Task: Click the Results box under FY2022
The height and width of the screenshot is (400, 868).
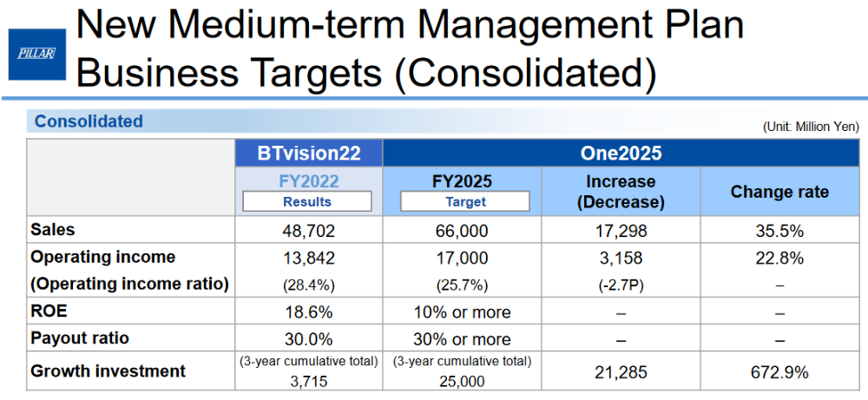Action: [307, 201]
